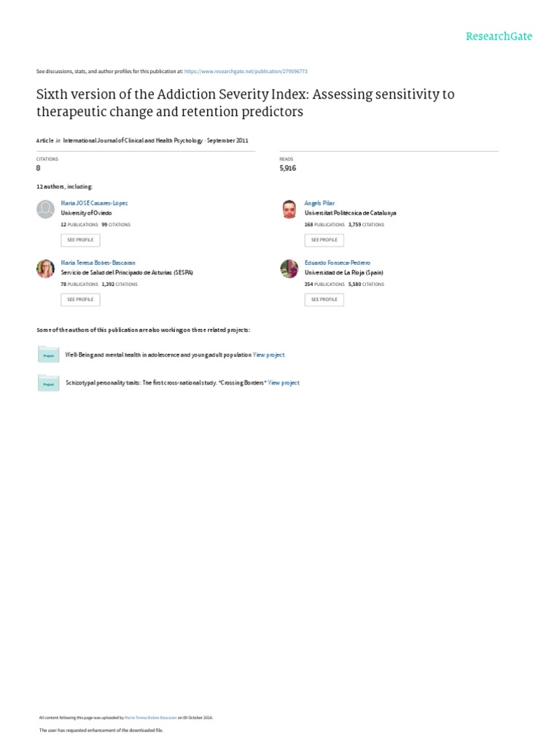Click Maria Jose Casares-Lopez's placeholder avatar
Viewport: 560px width, 747px height.
coord(46,209)
